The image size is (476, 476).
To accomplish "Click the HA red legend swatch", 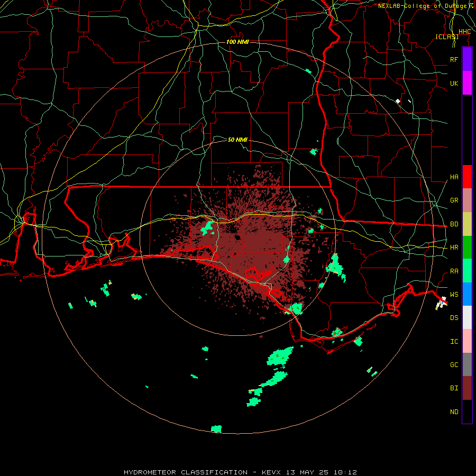I will click(x=467, y=177).
